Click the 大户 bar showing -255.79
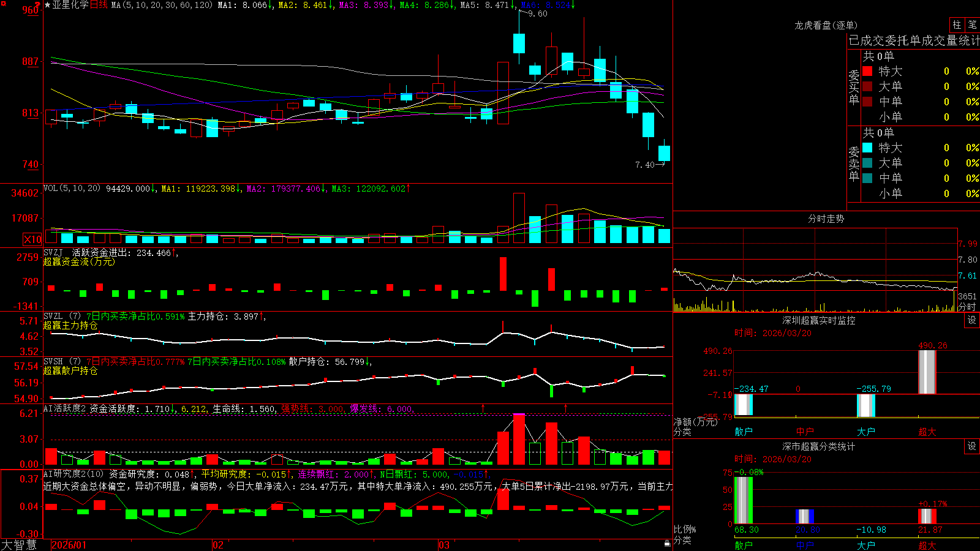This screenshot has width=980, height=551. click(x=866, y=406)
